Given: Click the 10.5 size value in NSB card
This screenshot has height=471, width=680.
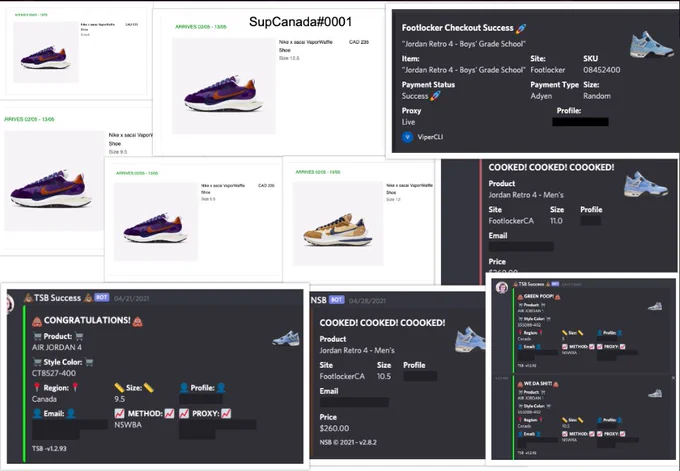Looking at the screenshot, I should click(x=384, y=376).
